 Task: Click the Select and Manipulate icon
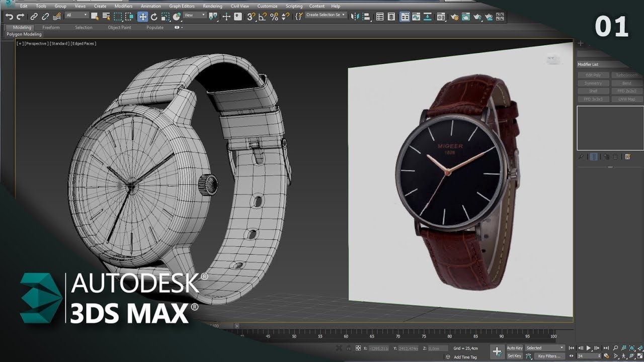[x=226, y=17]
